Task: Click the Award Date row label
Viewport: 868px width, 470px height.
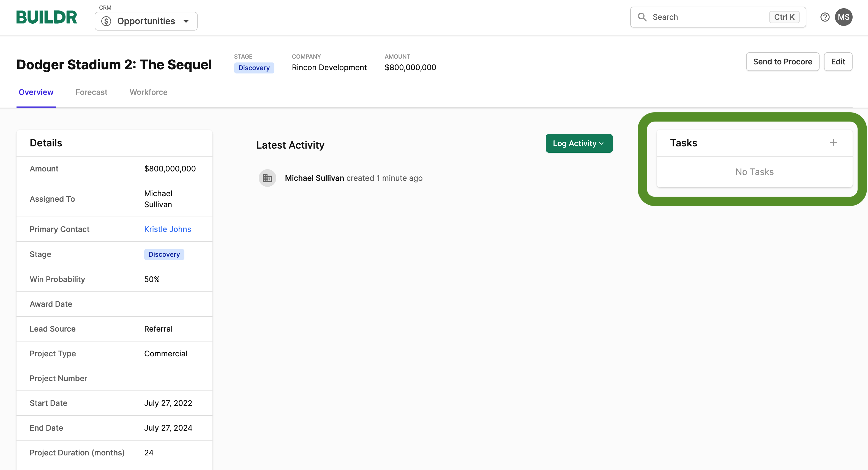Action: 51,304
